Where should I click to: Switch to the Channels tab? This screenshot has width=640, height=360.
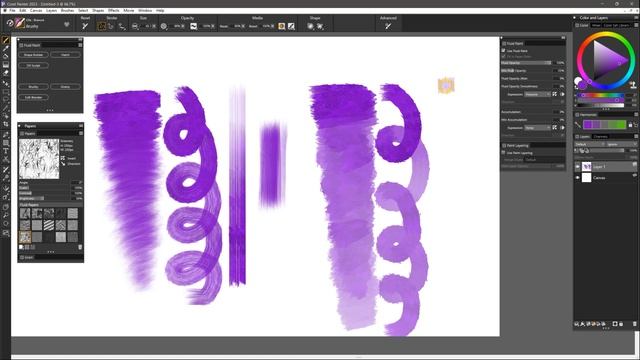(x=600, y=136)
